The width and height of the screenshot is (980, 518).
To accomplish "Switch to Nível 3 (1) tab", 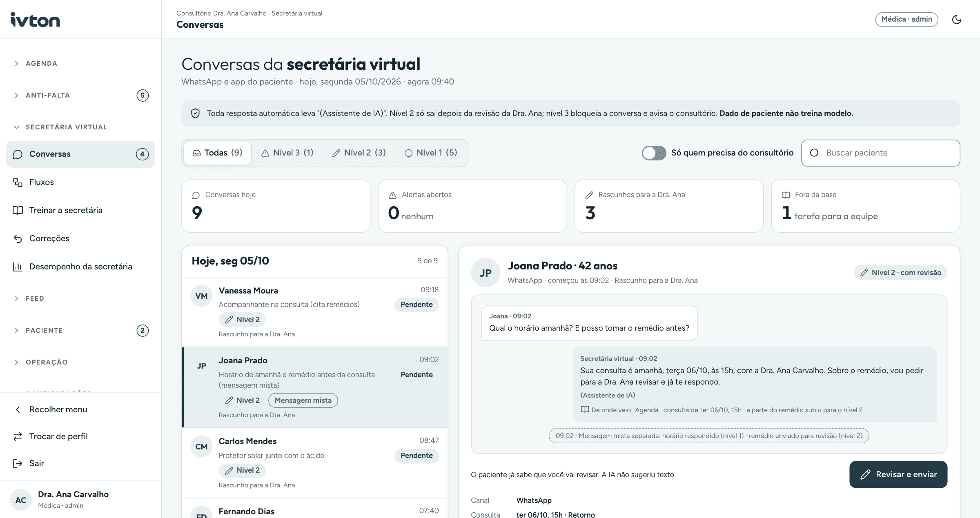I will (x=287, y=153).
